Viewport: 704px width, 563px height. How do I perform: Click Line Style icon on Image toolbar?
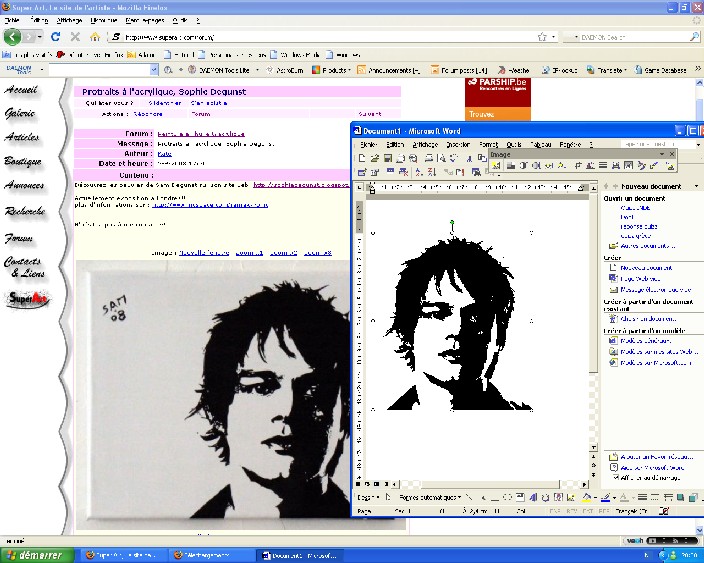click(603, 166)
